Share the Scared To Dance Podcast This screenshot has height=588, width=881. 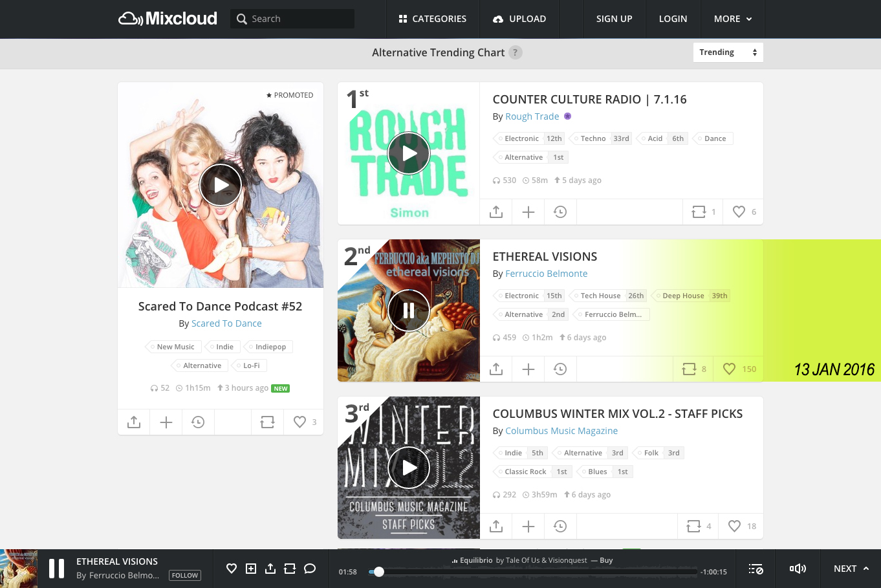click(134, 422)
